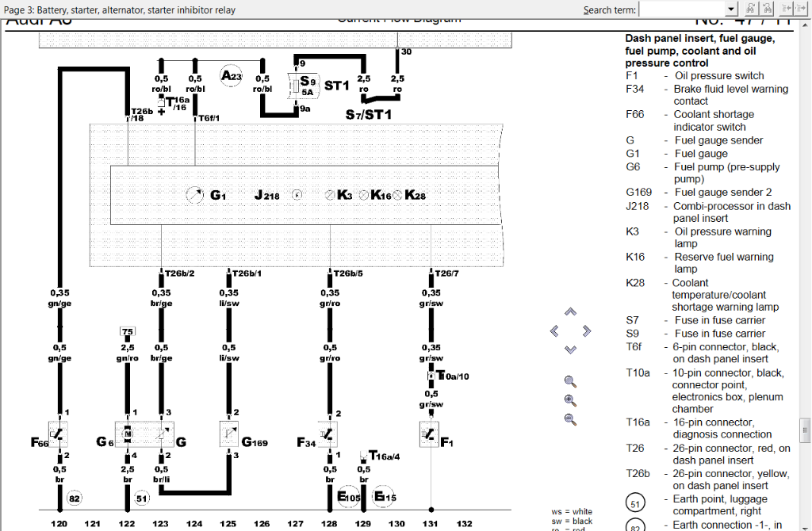Zoom in with the plus magnifier icon
The height and width of the screenshot is (531, 812).
point(570,400)
